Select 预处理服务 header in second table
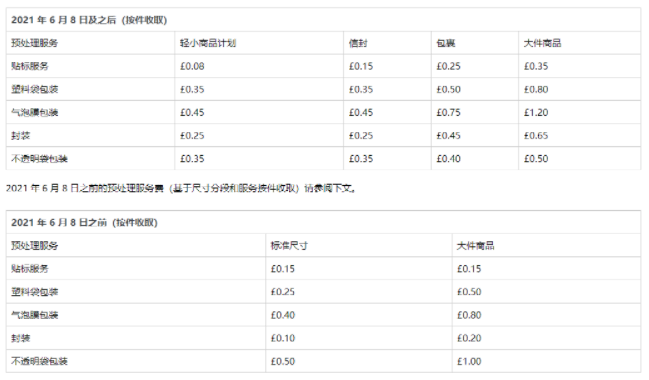 coord(35,246)
